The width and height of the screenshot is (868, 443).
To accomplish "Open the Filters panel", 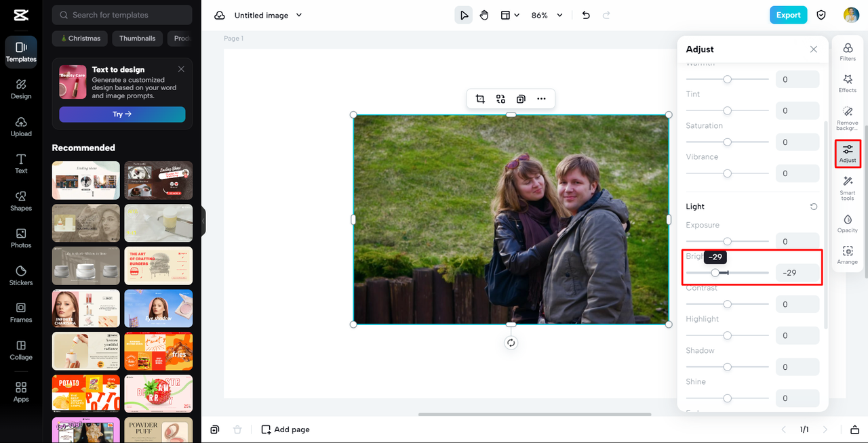I will (847, 51).
